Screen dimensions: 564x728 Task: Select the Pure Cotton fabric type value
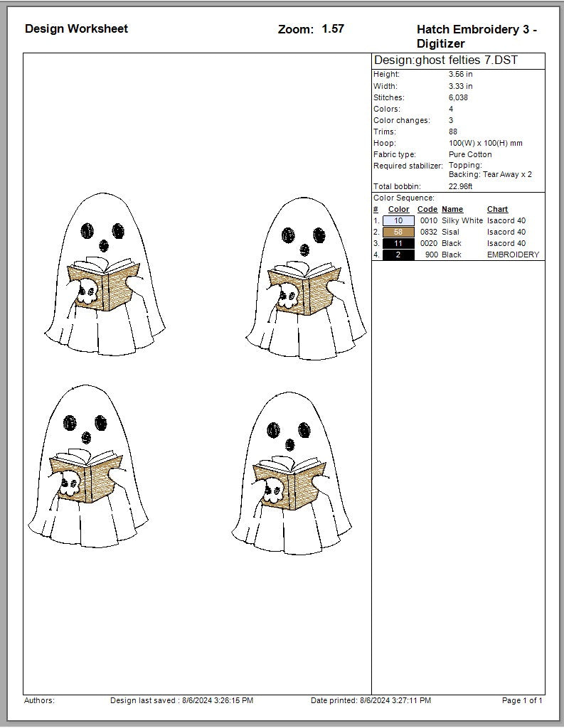pyautogui.click(x=469, y=154)
